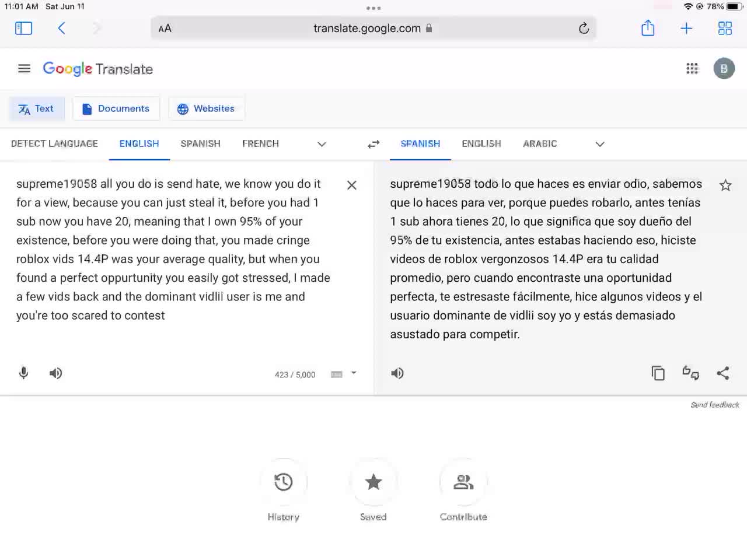Open translation History
Image resolution: width=747 pixels, height=560 pixels.
coord(284,490)
